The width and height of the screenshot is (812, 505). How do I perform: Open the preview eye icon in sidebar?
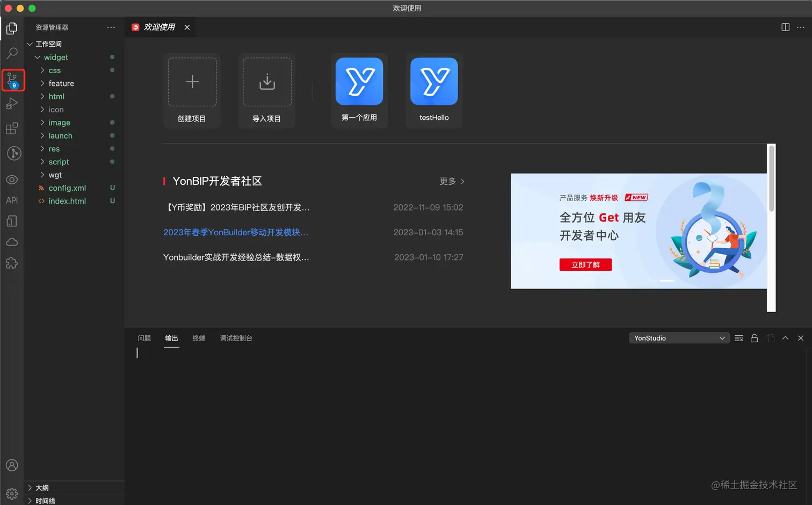[12, 179]
